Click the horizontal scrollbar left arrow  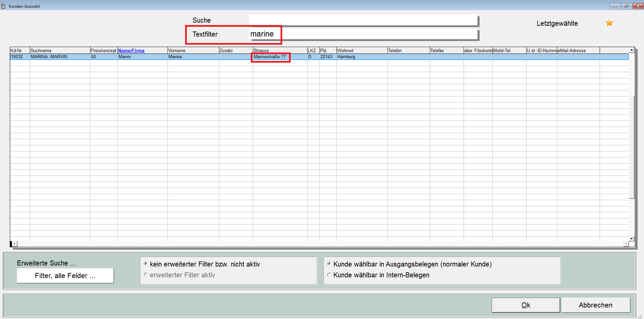(15, 244)
